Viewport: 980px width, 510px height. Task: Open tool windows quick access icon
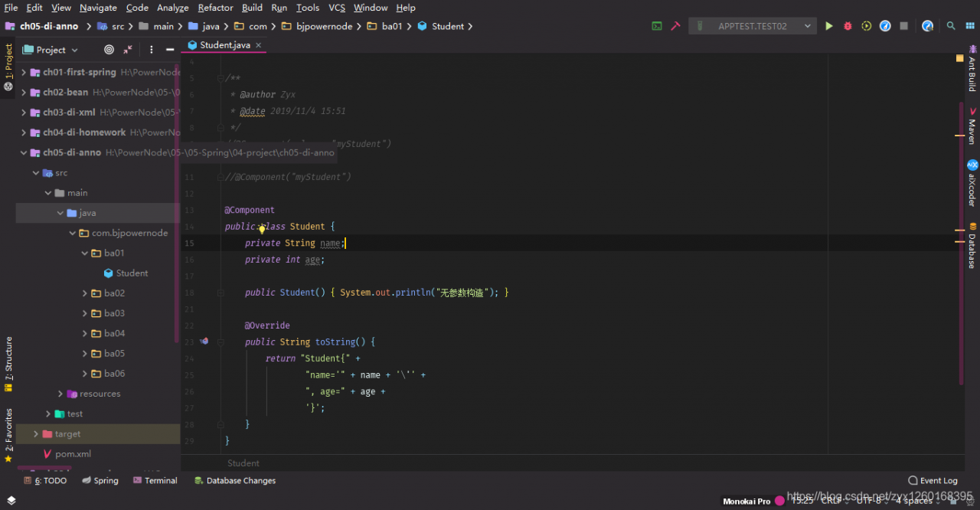click(x=11, y=501)
